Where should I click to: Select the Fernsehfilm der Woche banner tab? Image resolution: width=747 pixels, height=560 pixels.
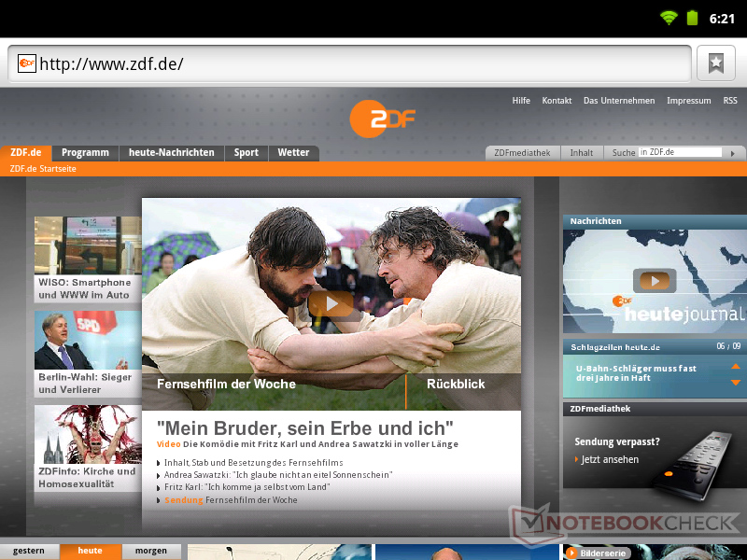[226, 385]
